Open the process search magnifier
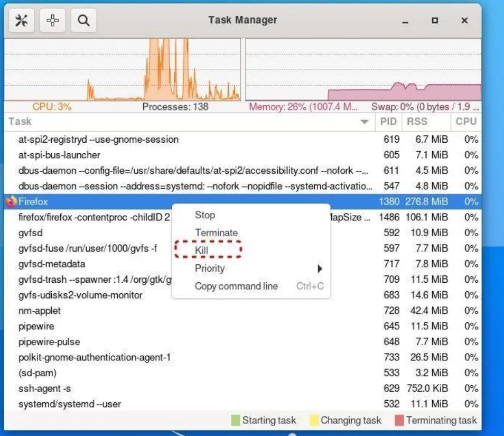The image size is (504, 436). coord(83,21)
